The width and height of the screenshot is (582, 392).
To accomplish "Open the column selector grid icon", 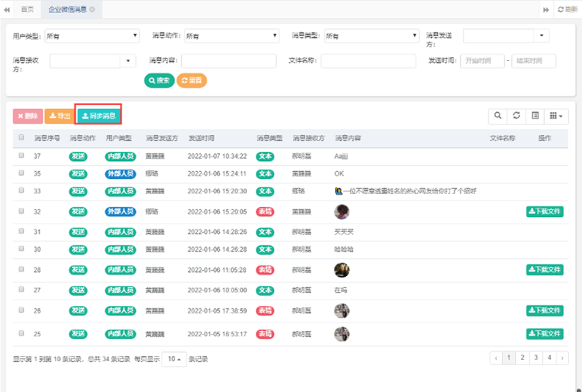I will click(x=556, y=116).
